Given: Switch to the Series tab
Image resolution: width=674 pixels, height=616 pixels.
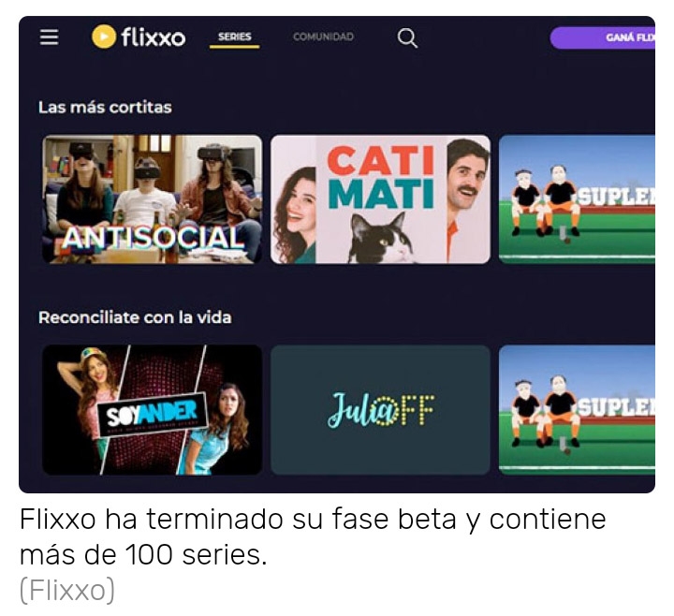Looking at the screenshot, I should (234, 37).
